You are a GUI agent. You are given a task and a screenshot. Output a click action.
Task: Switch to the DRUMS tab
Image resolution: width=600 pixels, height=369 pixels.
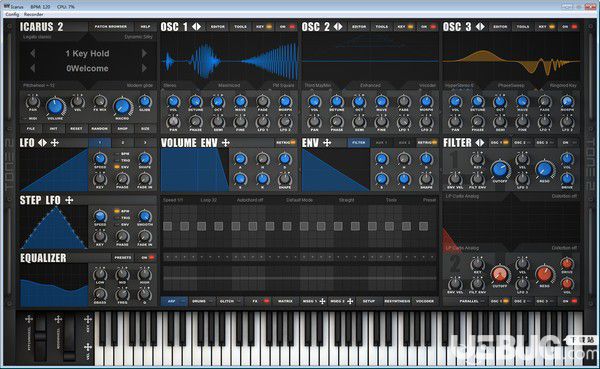202,302
